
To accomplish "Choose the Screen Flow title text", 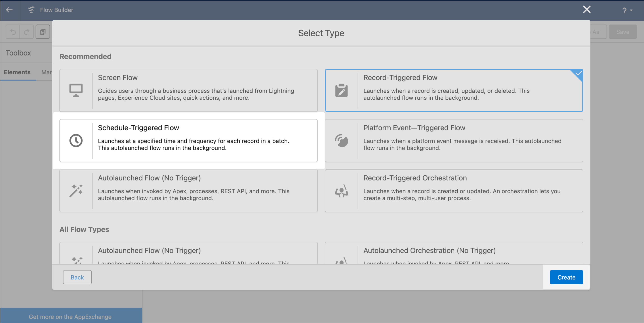I will (x=118, y=78).
